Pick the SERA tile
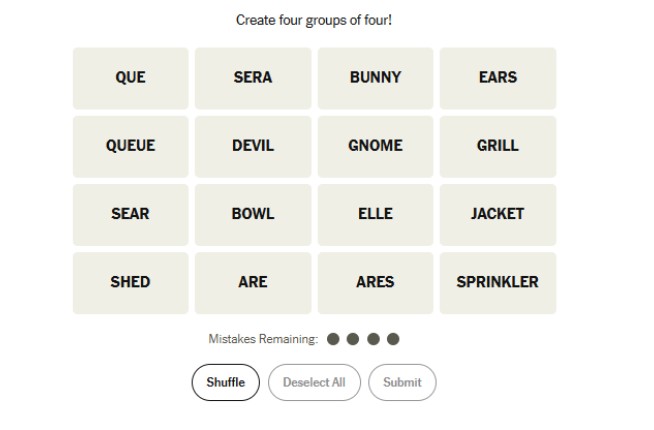Image resolution: width=654 pixels, height=430 pixels. (253, 78)
